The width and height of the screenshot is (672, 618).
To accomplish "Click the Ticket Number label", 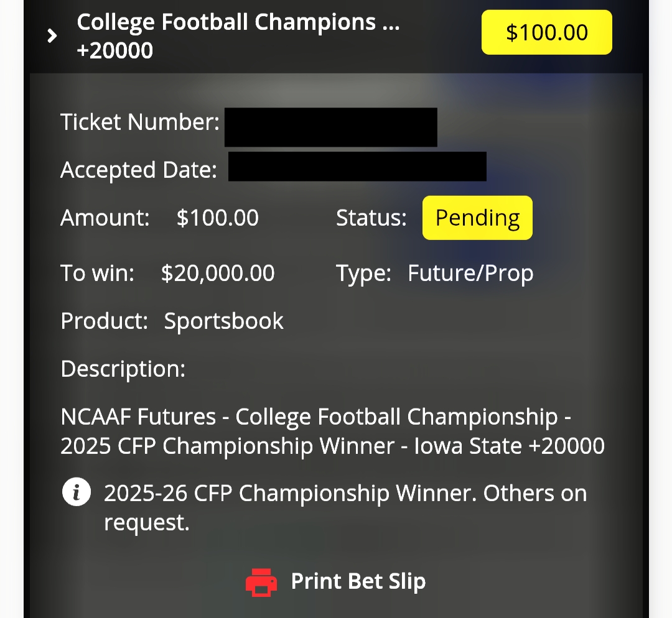I will [140, 122].
